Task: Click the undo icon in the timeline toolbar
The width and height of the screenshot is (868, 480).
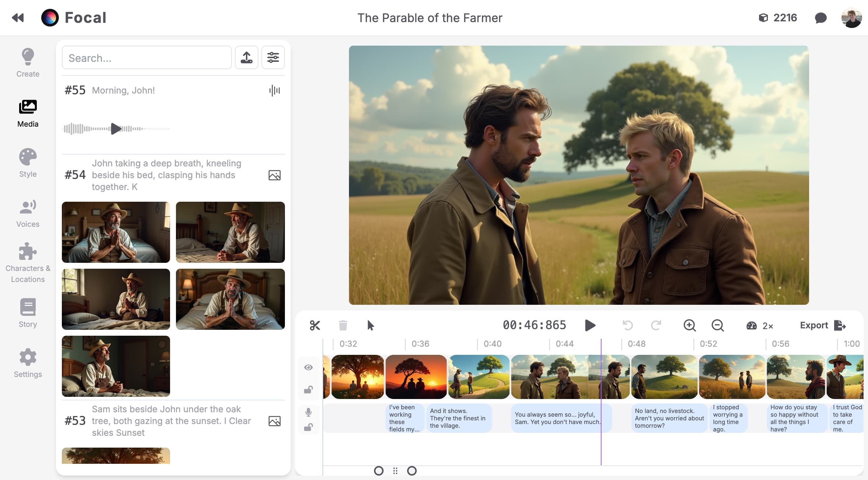Action: pyautogui.click(x=627, y=325)
